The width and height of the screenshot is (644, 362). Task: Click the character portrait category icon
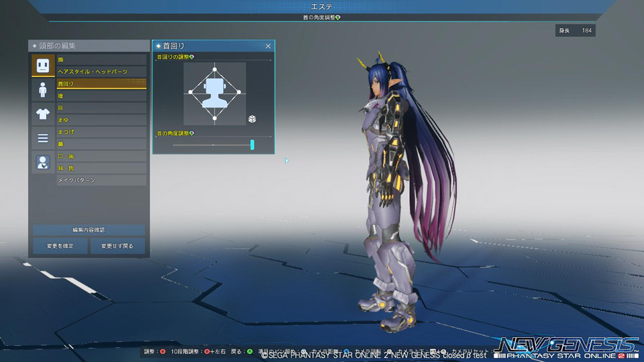click(43, 162)
